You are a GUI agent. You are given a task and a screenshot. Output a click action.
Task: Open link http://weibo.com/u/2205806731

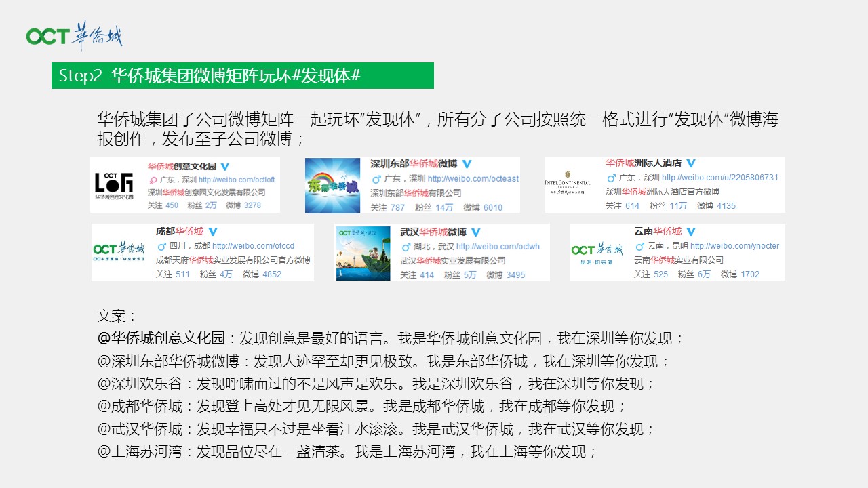click(720, 178)
